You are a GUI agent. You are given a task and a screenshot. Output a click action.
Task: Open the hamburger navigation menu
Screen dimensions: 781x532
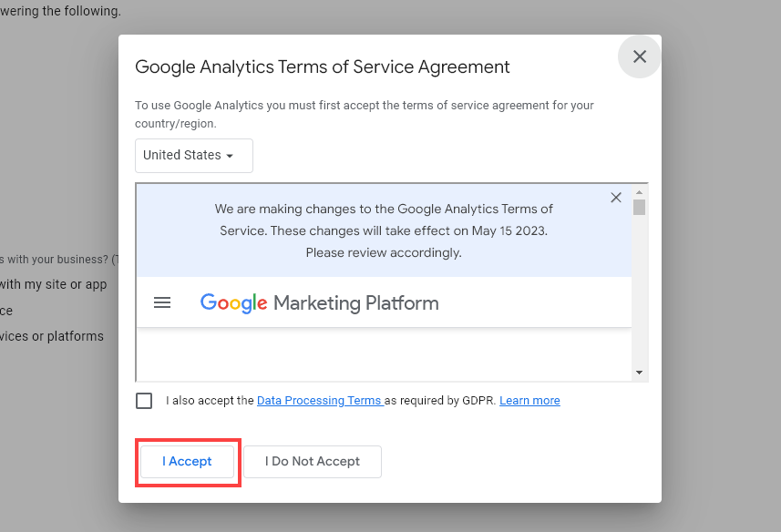click(162, 302)
